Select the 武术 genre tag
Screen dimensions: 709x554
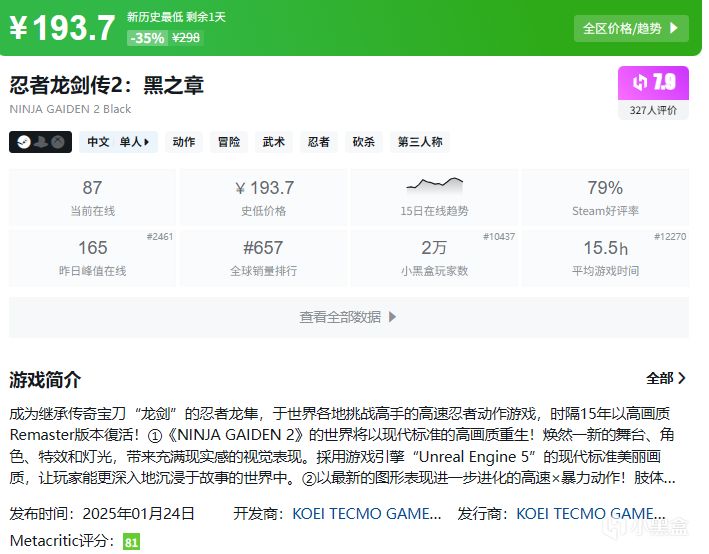point(274,142)
